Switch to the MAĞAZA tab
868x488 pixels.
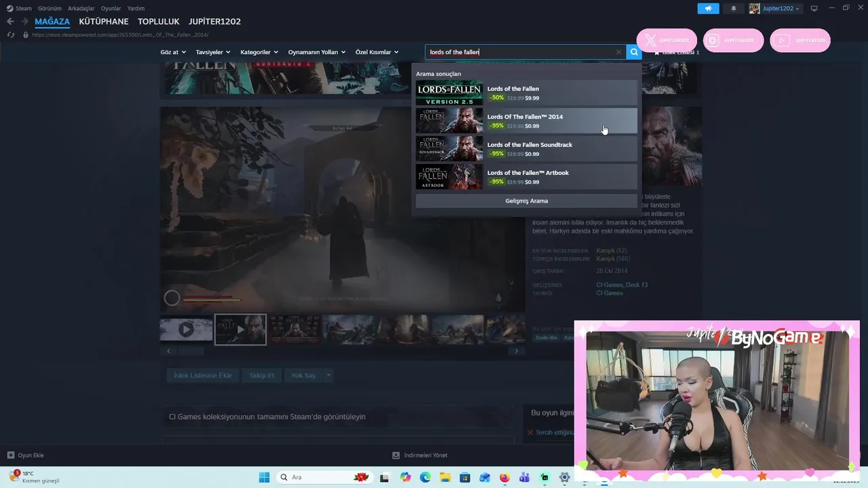tap(52, 22)
